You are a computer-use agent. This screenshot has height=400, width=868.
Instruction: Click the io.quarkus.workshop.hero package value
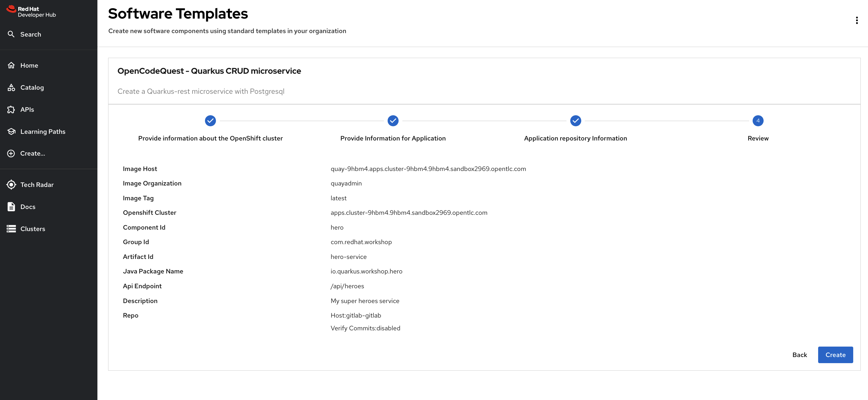coord(366,271)
